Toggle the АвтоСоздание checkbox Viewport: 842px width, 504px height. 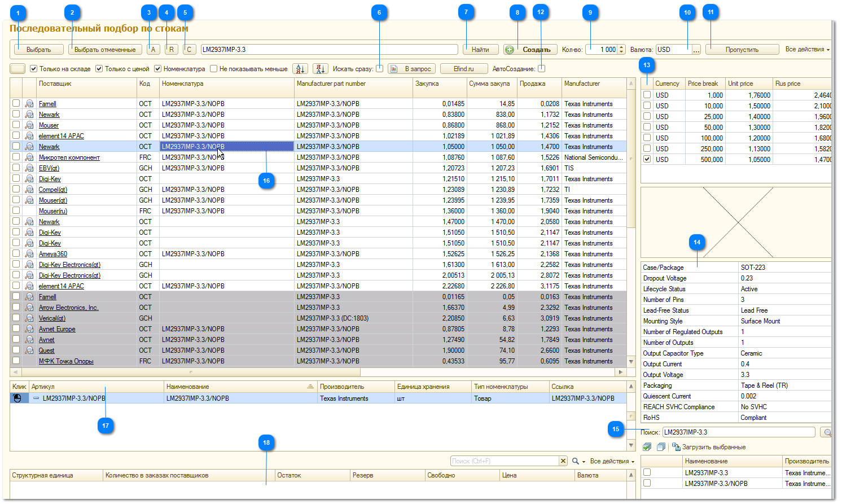coord(542,69)
